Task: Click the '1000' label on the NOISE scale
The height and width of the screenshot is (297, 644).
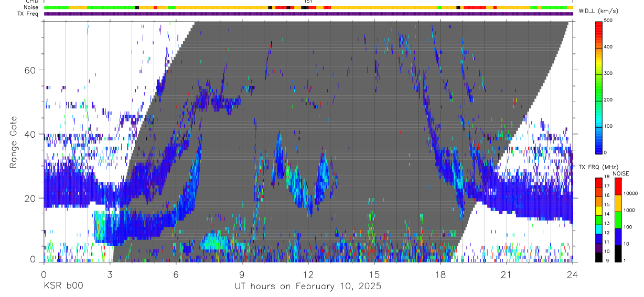Action: click(629, 210)
